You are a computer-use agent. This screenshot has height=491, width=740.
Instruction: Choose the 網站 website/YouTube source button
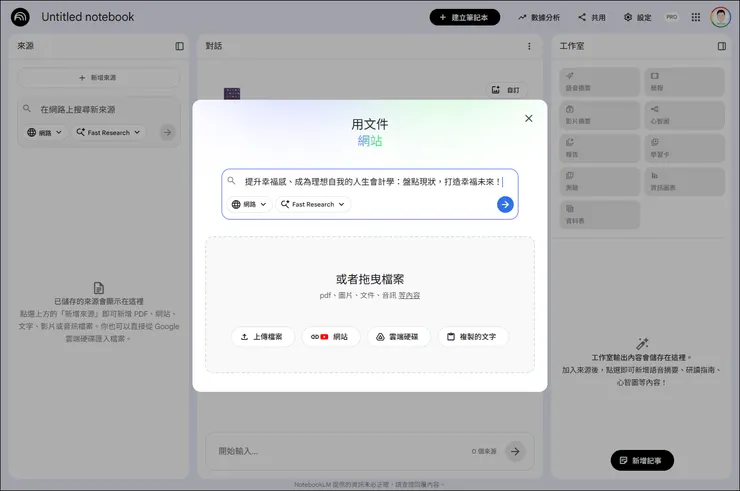click(330, 337)
